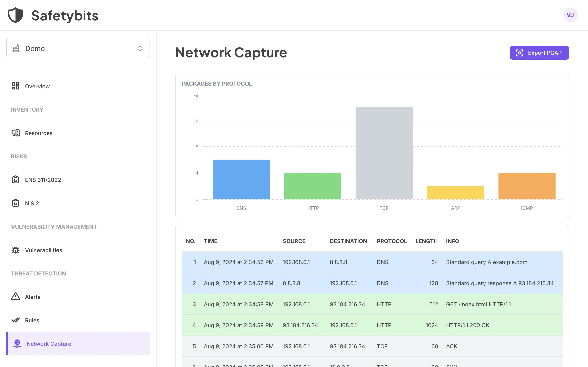Image resolution: width=588 pixels, height=367 pixels.
Task: Click the gray TCP bar in chart
Action: click(384, 153)
